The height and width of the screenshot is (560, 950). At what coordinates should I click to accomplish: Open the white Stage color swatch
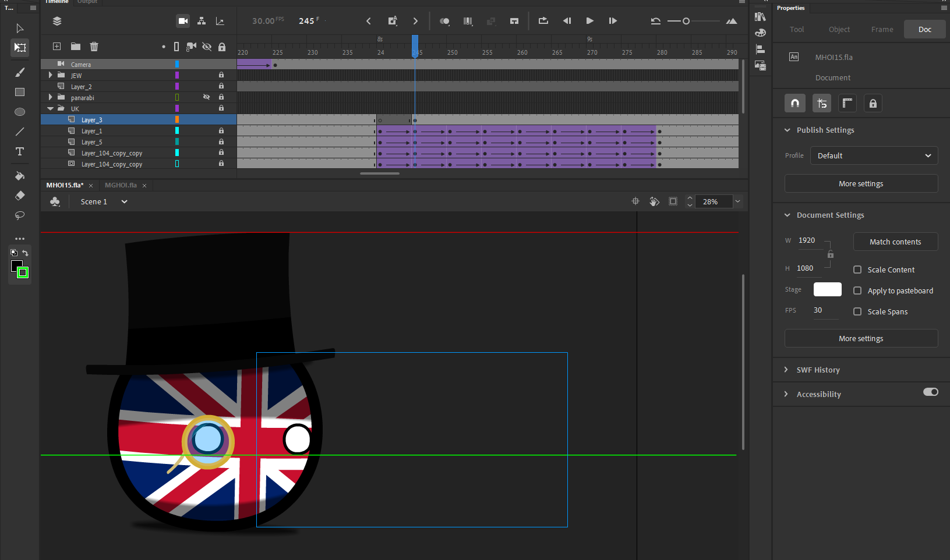(827, 289)
